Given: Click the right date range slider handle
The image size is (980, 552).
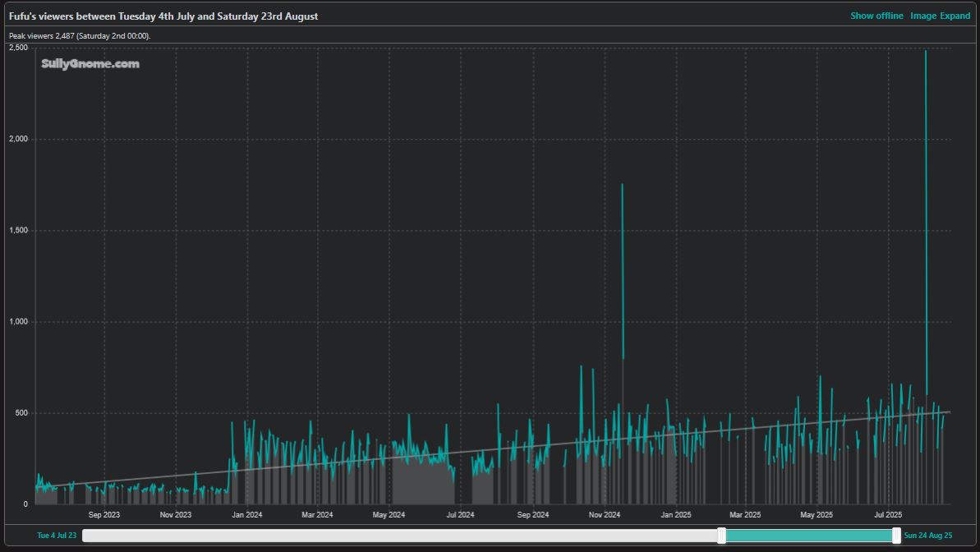Looking at the screenshot, I should 896,536.
